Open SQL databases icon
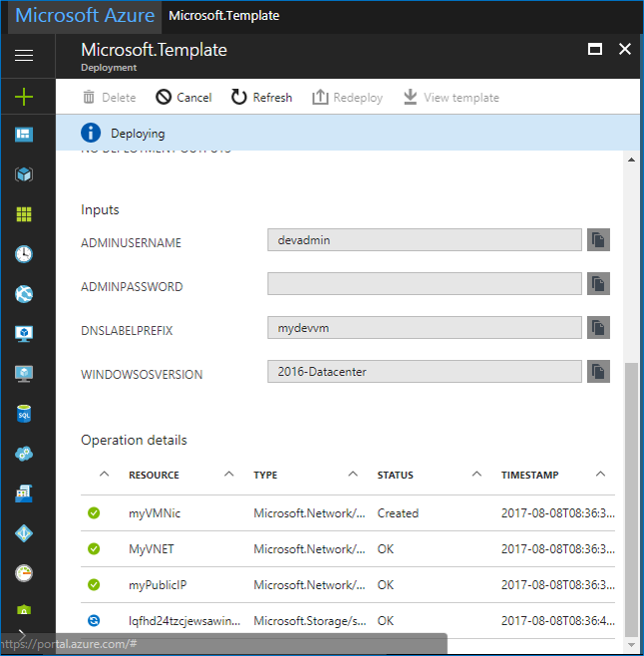Viewport: 644px width, 656px height. click(x=24, y=414)
